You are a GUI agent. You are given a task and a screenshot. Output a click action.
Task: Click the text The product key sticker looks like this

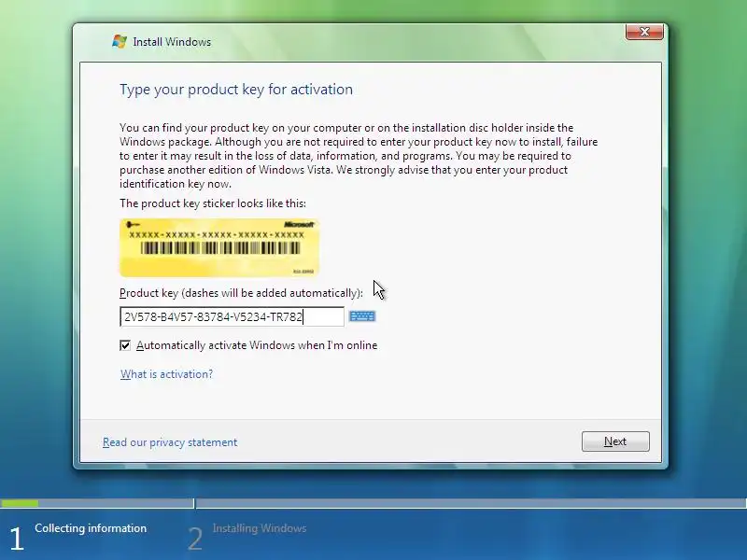pyautogui.click(x=213, y=203)
